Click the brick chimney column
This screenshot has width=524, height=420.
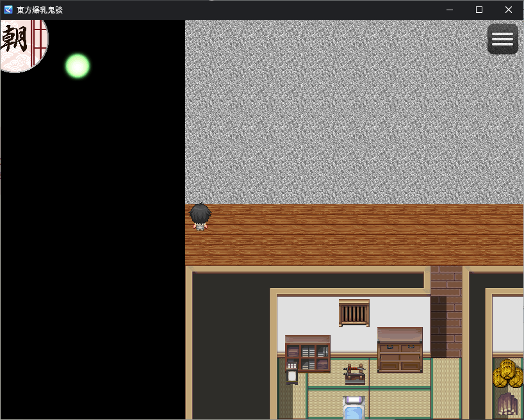(x=446, y=312)
